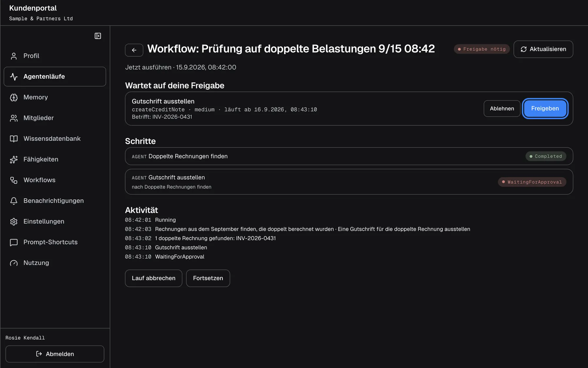Navigate to Mitglieder
Screen dimensions: 588x368
pos(55,118)
